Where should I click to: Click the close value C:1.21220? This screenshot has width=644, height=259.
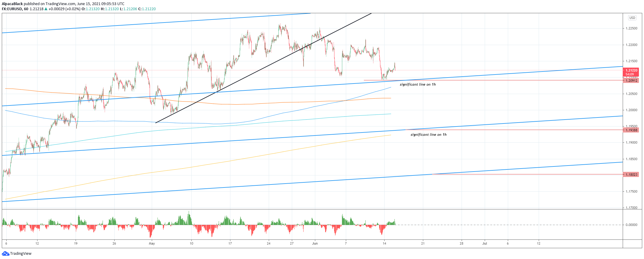pos(147,9)
